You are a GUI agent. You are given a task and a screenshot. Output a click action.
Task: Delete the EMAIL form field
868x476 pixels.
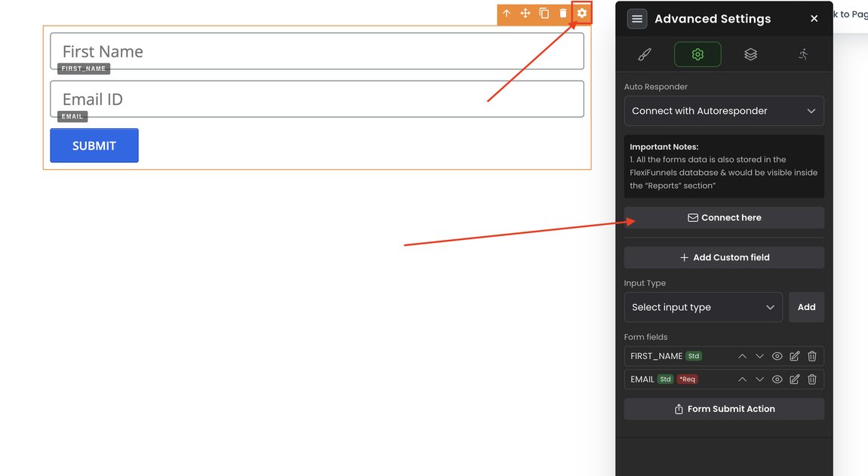[812, 379]
